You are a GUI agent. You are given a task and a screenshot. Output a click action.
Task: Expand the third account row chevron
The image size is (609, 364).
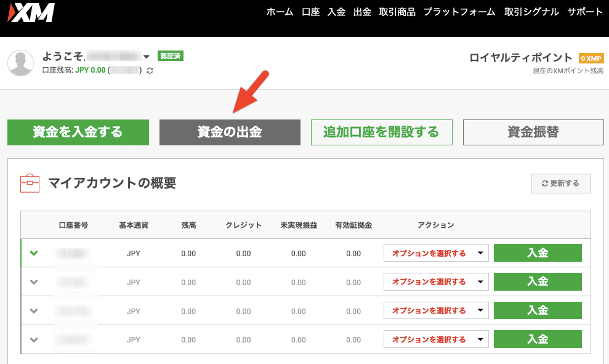point(34,311)
